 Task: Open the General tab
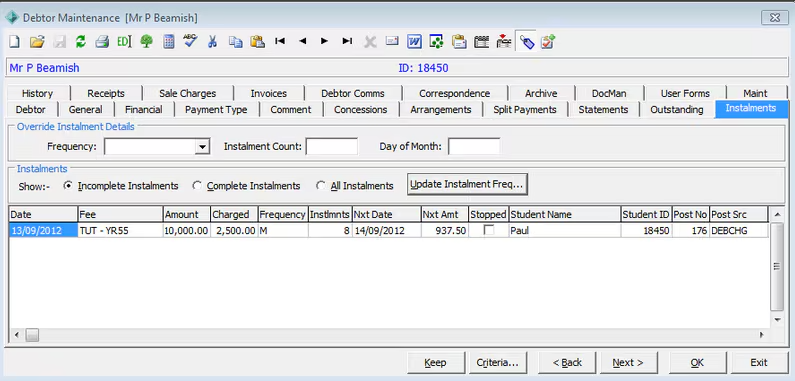point(86,110)
